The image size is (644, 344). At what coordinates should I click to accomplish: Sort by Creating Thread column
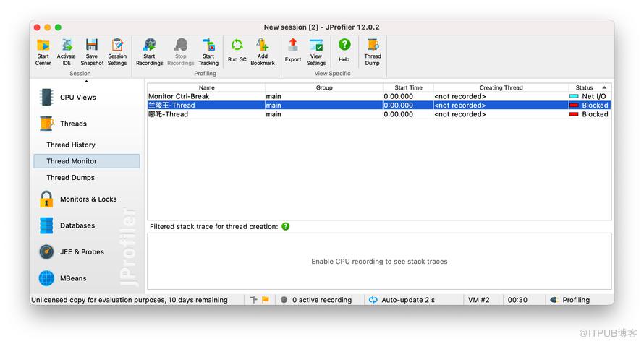(501, 87)
